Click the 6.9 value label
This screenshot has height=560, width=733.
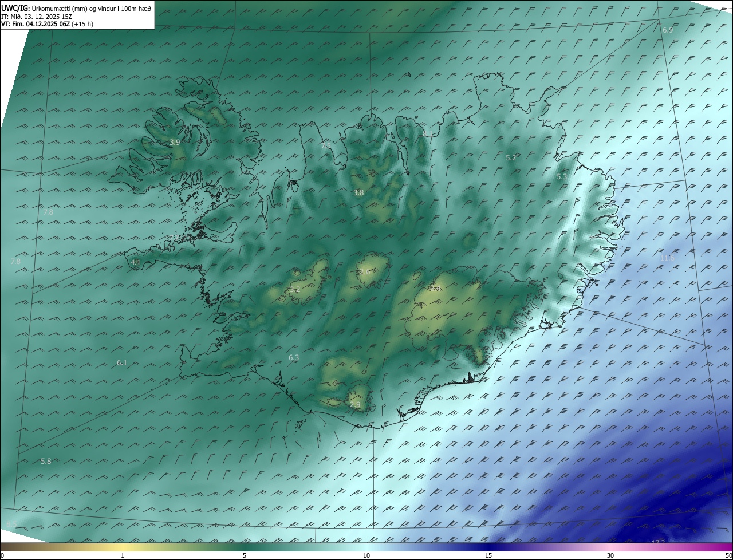click(668, 30)
